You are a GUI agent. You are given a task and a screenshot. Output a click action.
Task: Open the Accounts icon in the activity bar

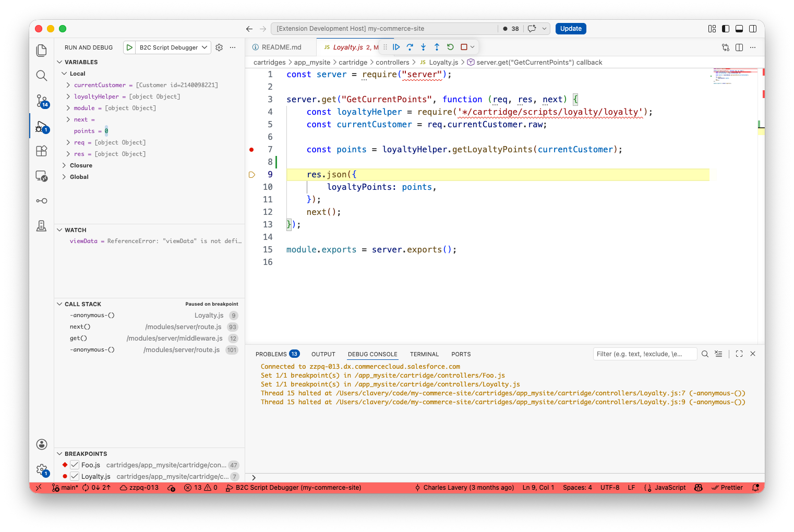[x=42, y=444]
